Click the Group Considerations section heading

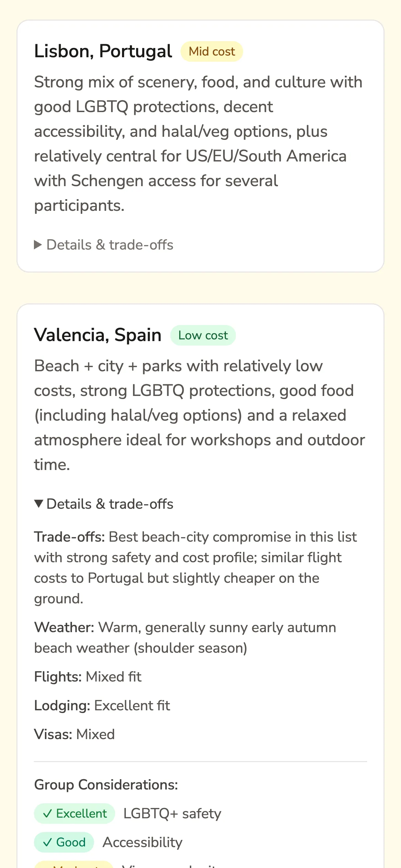106,784
